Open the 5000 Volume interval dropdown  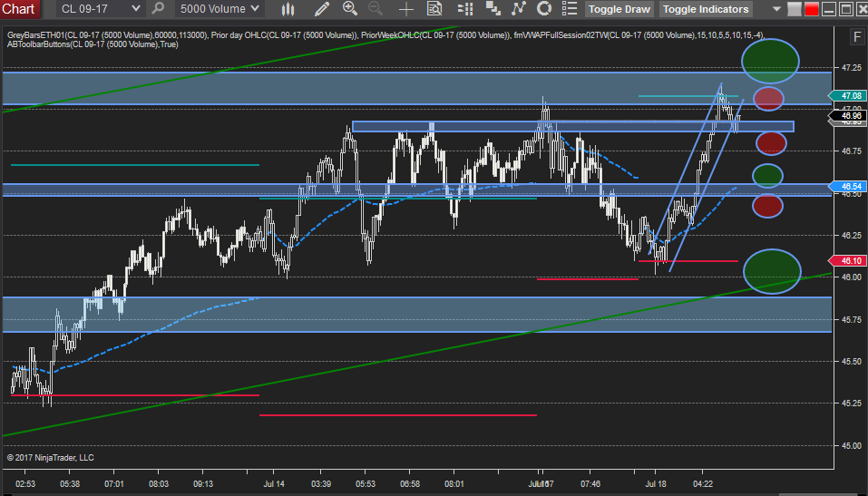click(x=219, y=9)
